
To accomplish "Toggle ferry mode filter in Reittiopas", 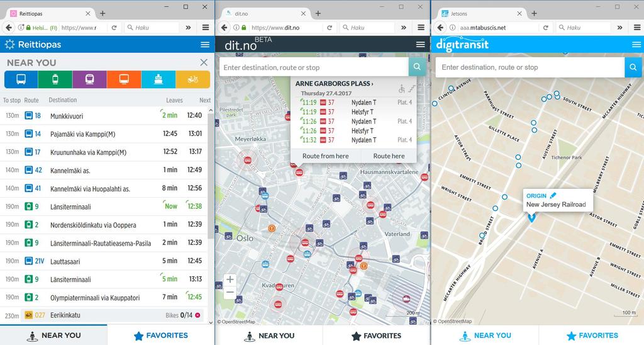I will tap(158, 79).
